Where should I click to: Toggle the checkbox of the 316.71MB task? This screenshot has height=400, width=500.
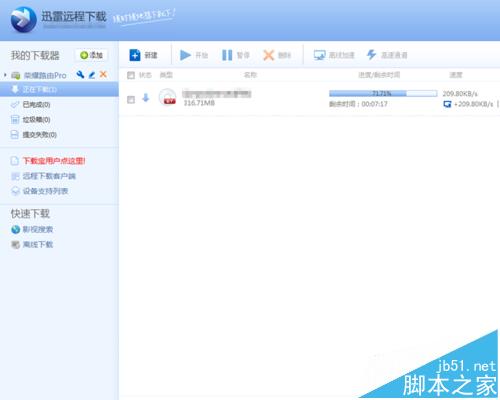coord(131,99)
